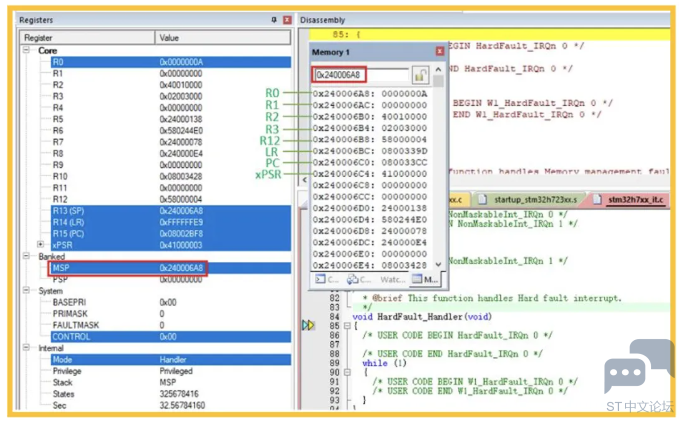Click memory row 0x240006BC: 0800339D

click(370, 151)
